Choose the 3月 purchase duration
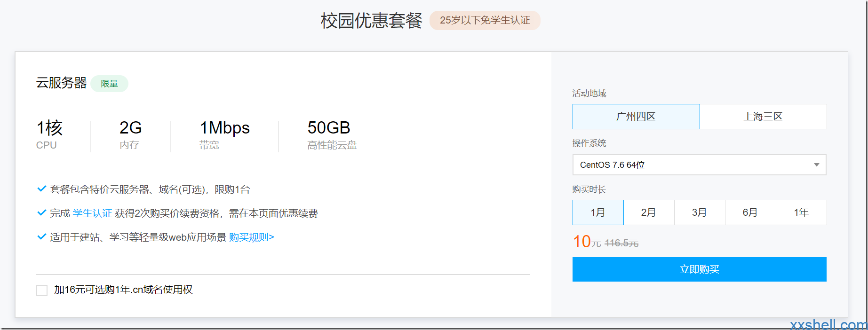868x330 pixels. click(700, 212)
